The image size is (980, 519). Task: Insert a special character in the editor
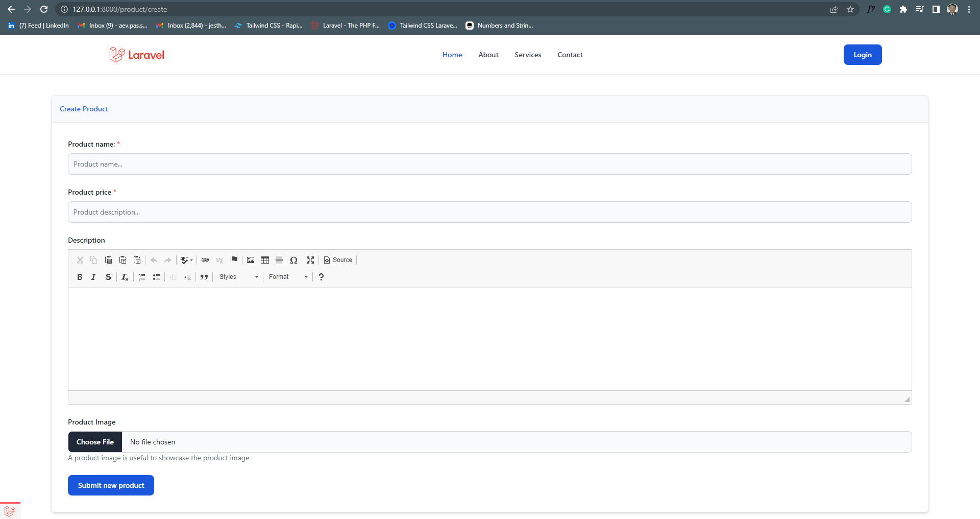point(294,260)
